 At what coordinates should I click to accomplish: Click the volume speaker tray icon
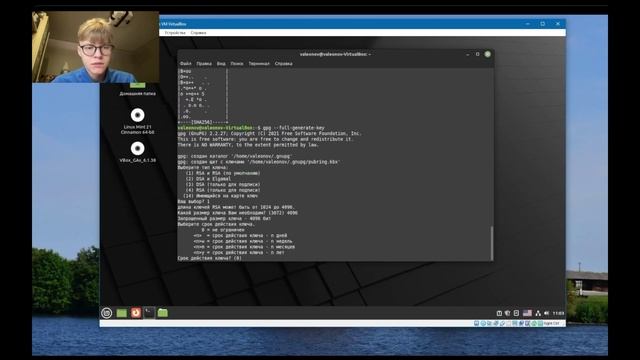[x=547, y=313]
